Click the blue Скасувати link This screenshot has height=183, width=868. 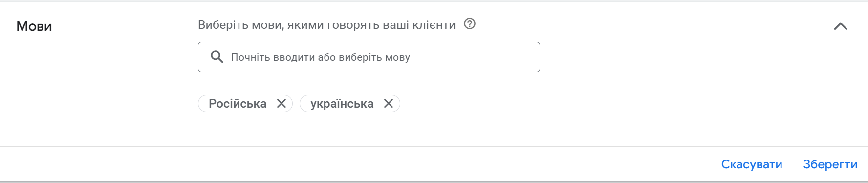[752, 164]
